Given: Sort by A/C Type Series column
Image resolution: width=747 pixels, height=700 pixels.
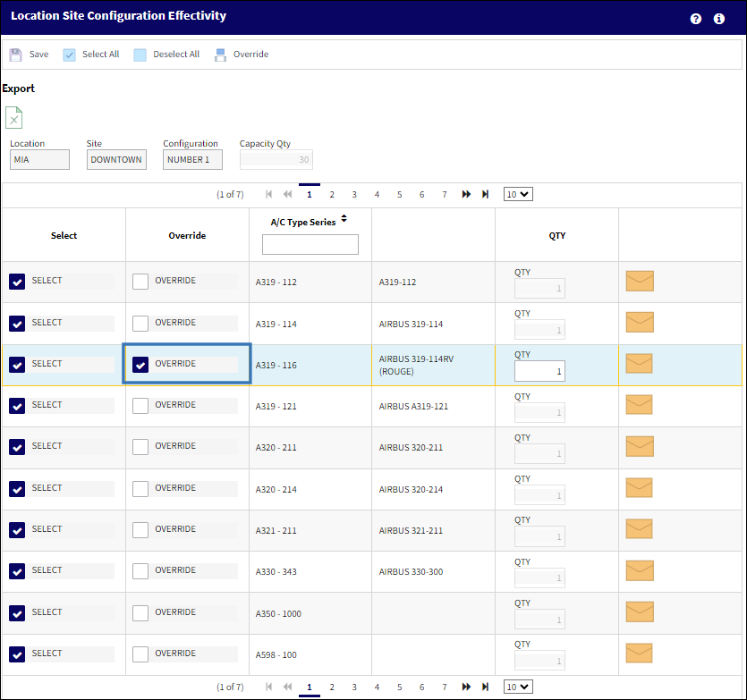Looking at the screenshot, I should (x=344, y=218).
